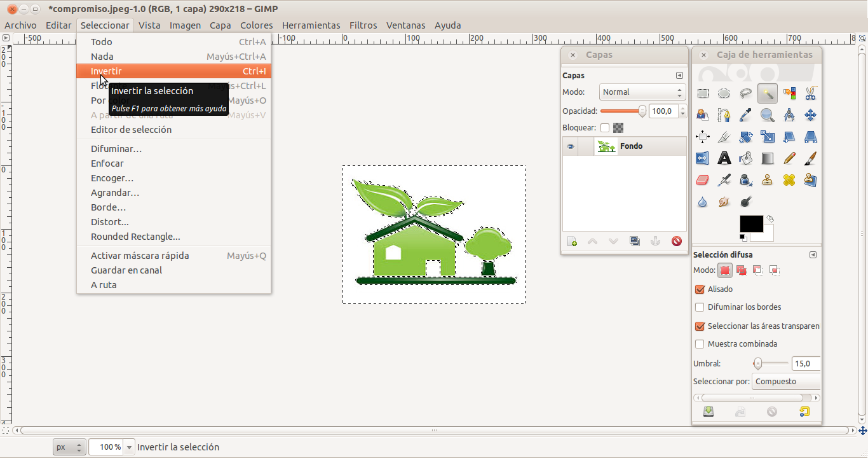Enable Difuminar los bordes checkbox
Viewport: 868px width, 458px height.
point(700,307)
